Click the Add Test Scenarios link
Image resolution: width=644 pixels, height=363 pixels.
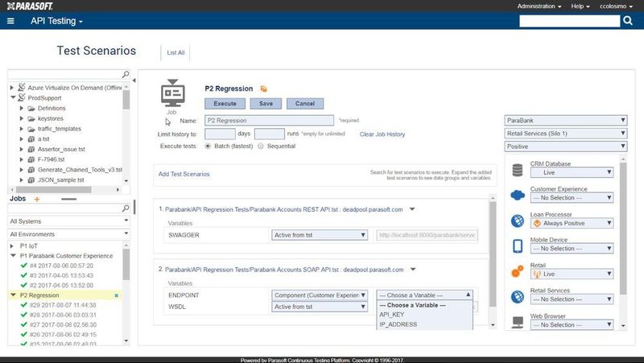[184, 174]
